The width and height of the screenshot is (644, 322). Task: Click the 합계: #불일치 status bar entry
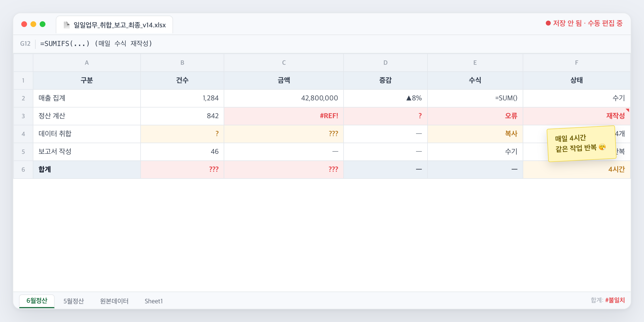[608, 300]
